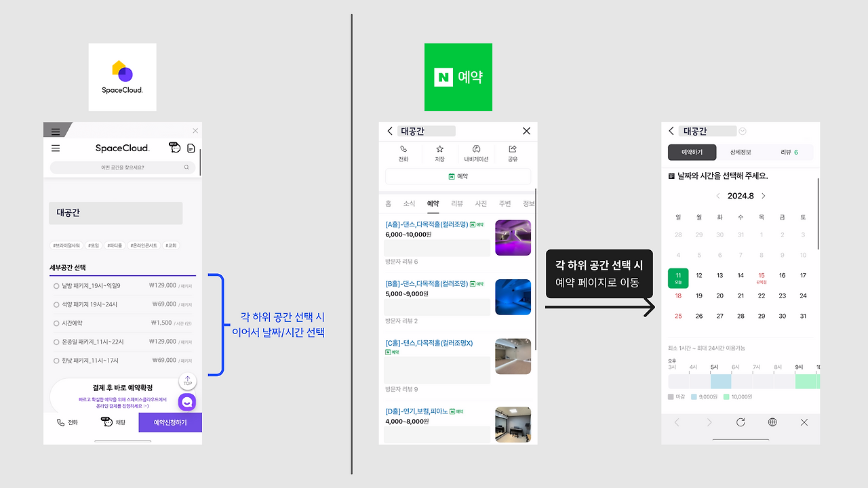
Task: Select 석양 패키지 19시~24시 radio option
Action: tap(56, 304)
